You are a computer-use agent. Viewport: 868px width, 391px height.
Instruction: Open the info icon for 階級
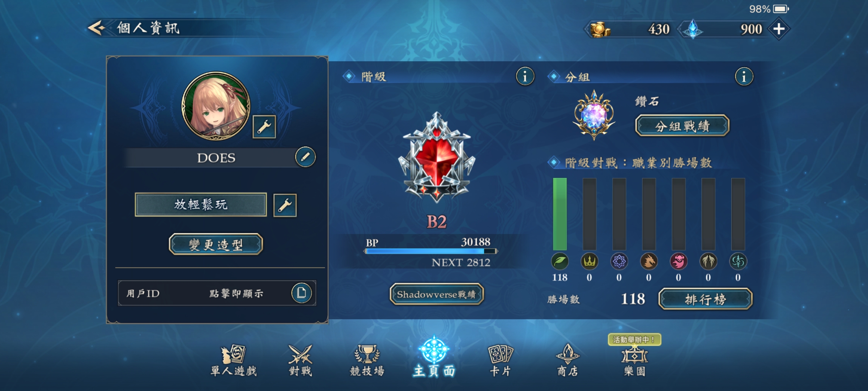(525, 76)
